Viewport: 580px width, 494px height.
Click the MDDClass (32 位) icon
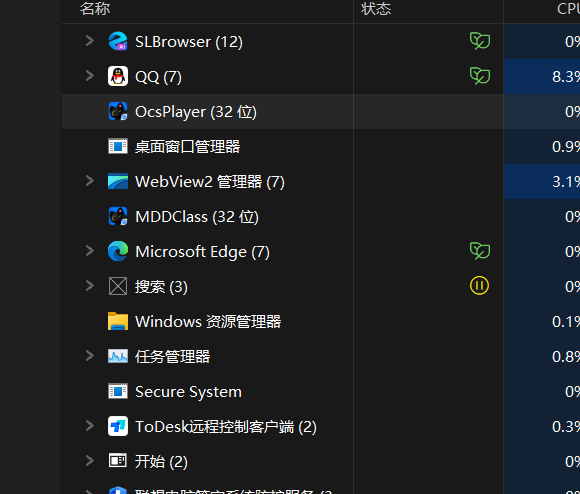(x=118, y=216)
